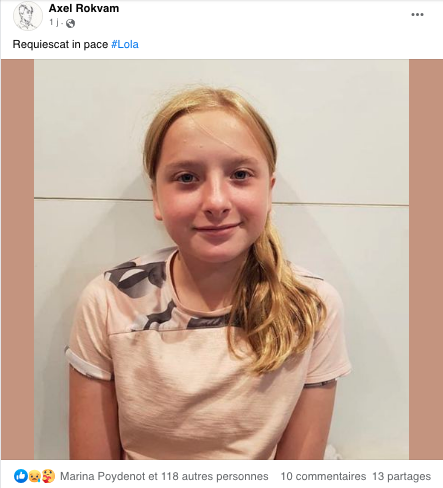Image resolution: width=443 pixels, height=488 pixels.
Task: View the '13 partages' shares list
Action: tap(401, 476)
